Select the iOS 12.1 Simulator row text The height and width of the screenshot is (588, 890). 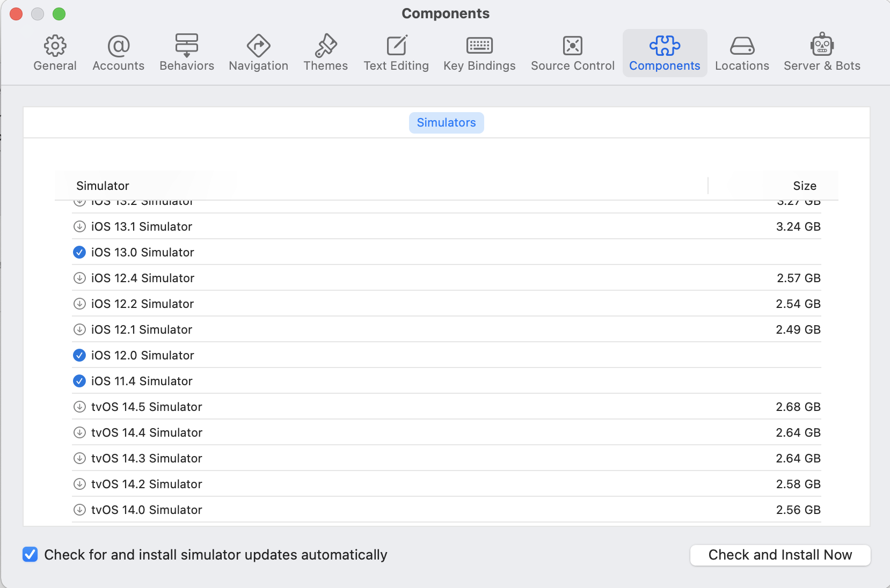click(142, 329)
